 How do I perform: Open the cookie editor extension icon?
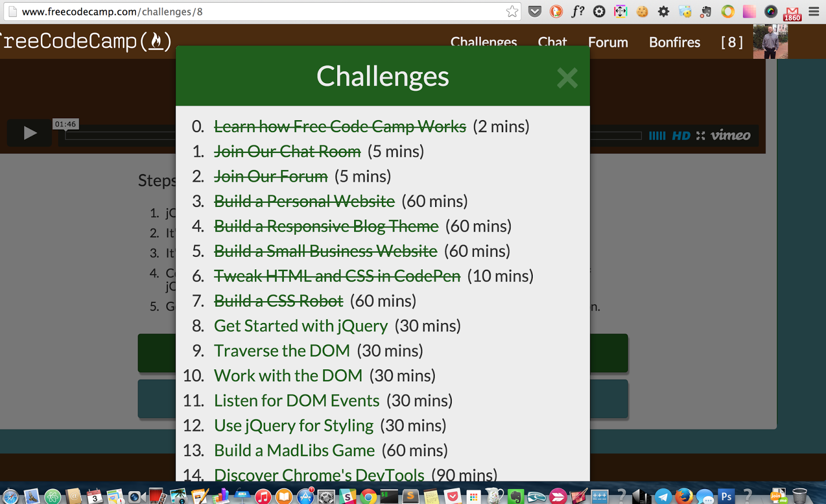(642, 11)
